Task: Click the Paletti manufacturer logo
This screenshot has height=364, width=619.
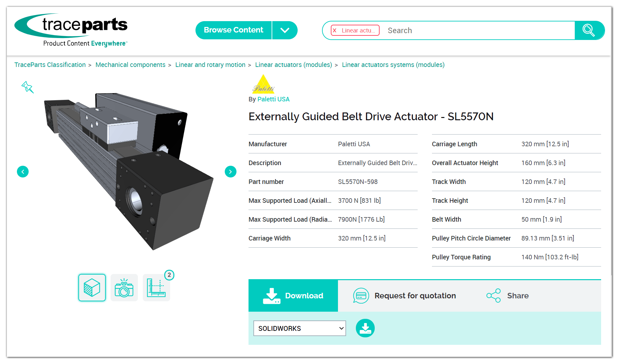Action: coord(263,84)
